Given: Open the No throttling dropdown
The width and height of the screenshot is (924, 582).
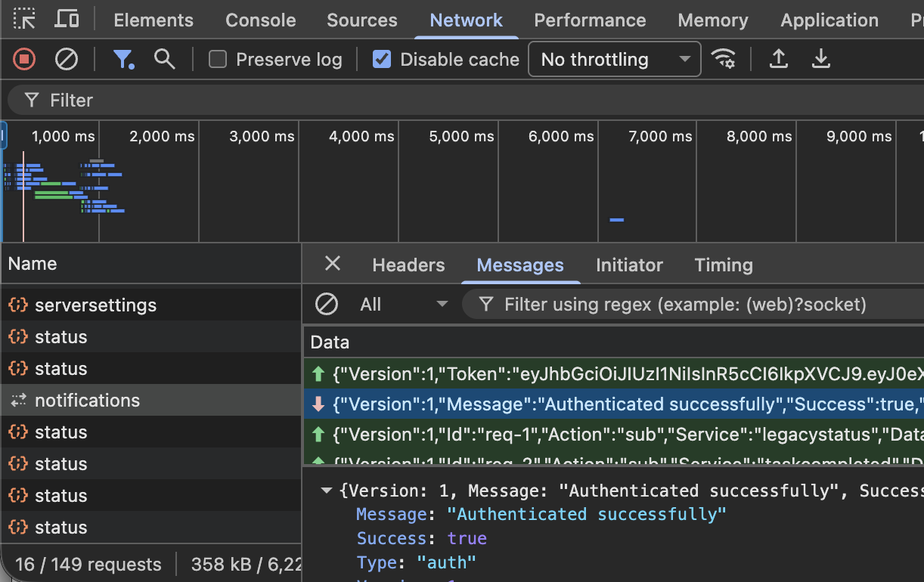Looking at the screenshot, I should click(614, 59).
